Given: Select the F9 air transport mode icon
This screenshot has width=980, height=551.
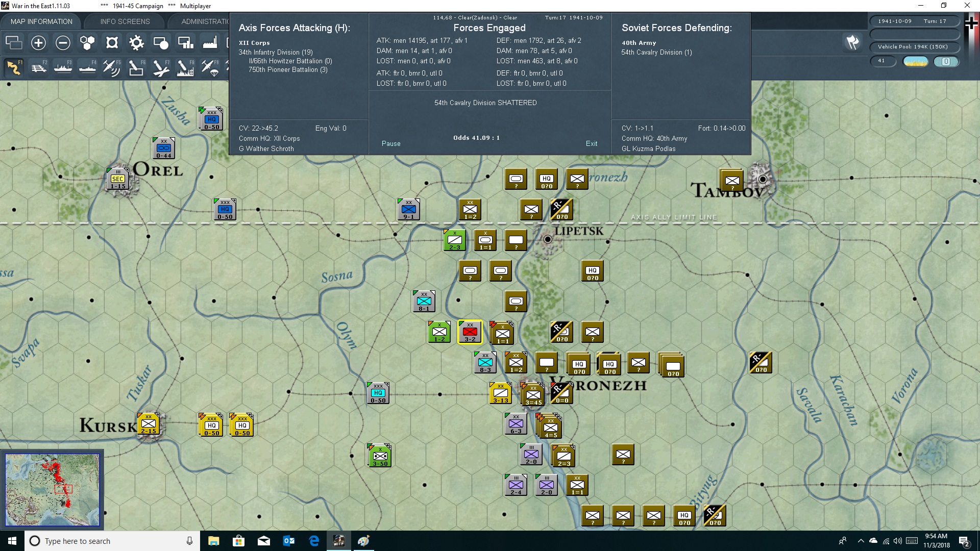Looking at the screenshot, I should click(210, 67).
